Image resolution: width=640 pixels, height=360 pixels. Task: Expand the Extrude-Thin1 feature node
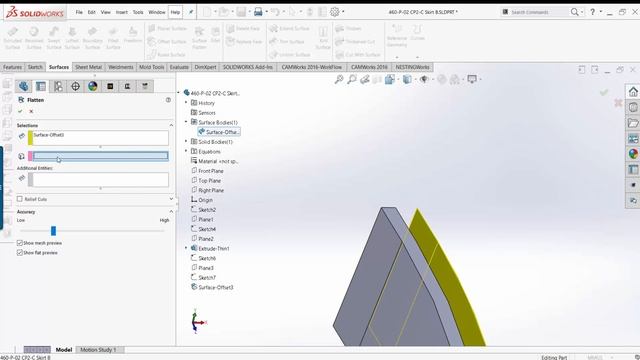tap(186, 248)
